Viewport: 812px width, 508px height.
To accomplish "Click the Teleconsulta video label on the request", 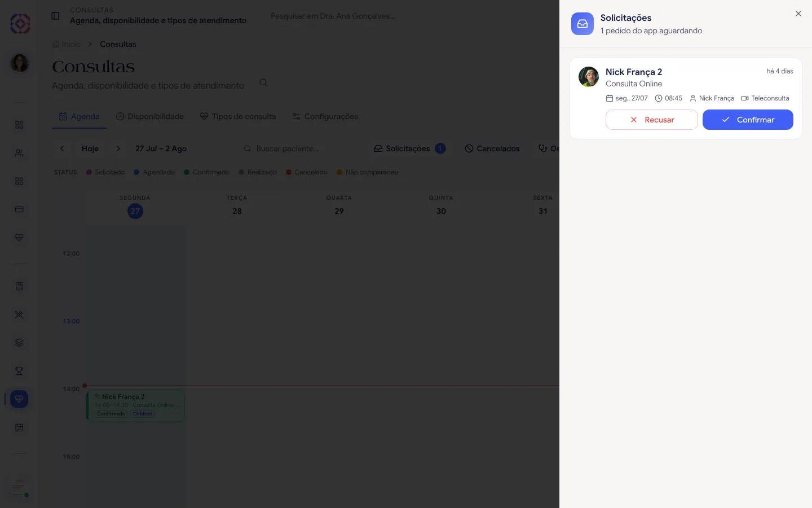I will pyautogui.click(x=765, y=98).
